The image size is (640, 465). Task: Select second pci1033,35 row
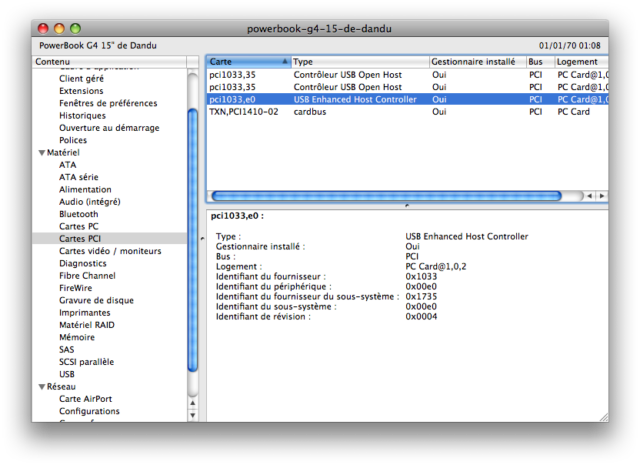point(407,87)
